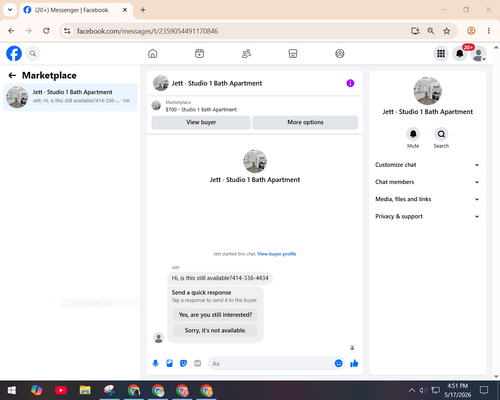Open the Chrome profile avatar icon
The height and width of the screenshot is (400, 500).
(471, 31)
